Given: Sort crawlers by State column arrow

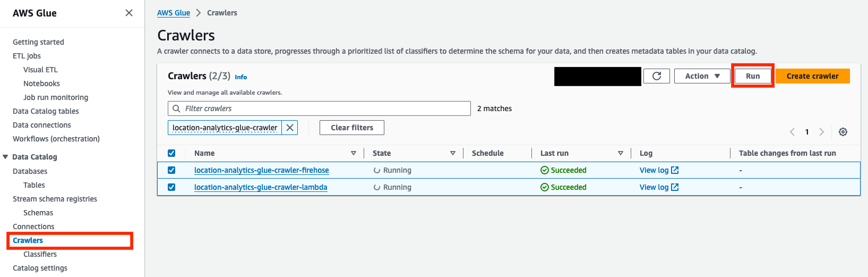Looking at the screenshot, I should tap(453, 153).
